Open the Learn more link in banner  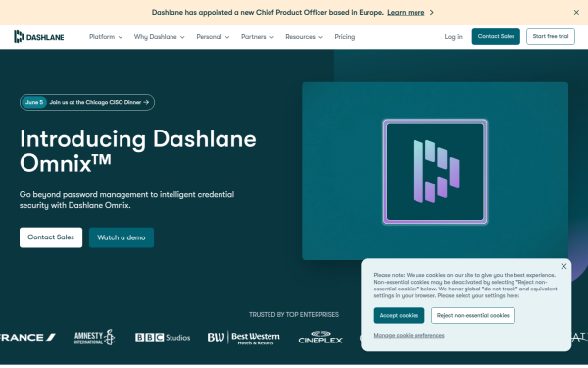click(x=406, y=13)
